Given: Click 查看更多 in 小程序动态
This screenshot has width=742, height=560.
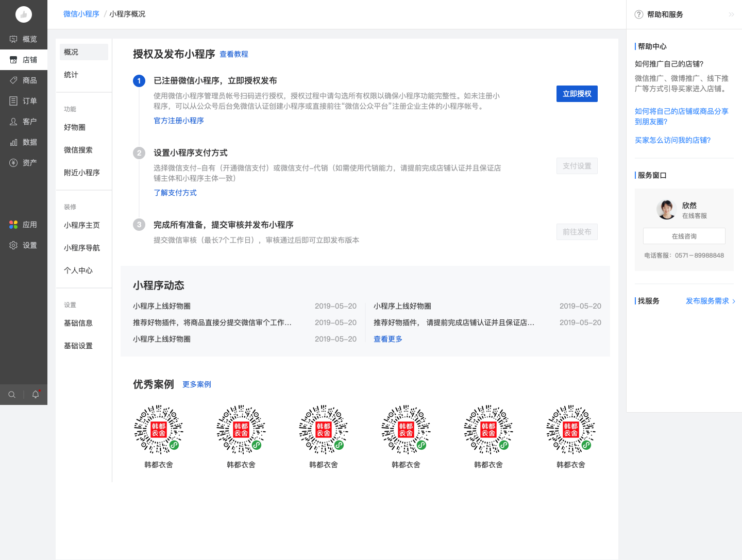Looking at the screenshot, I should 388,339.
